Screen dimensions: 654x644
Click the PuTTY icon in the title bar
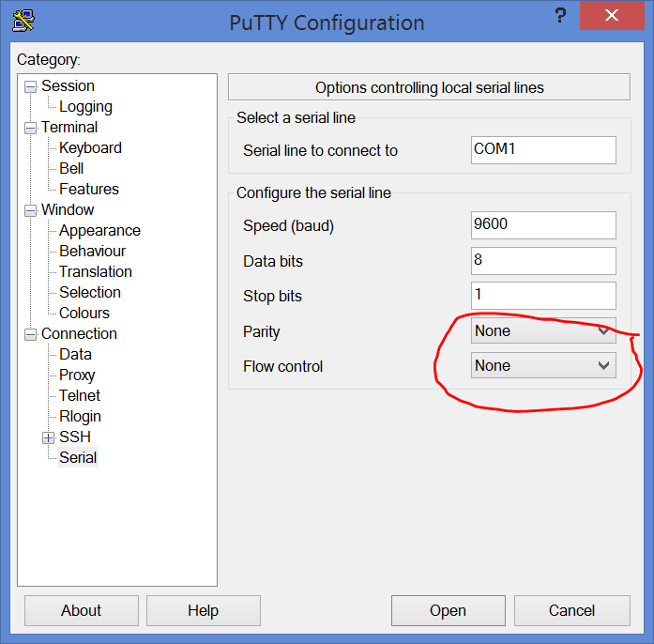tap(23, 21)
